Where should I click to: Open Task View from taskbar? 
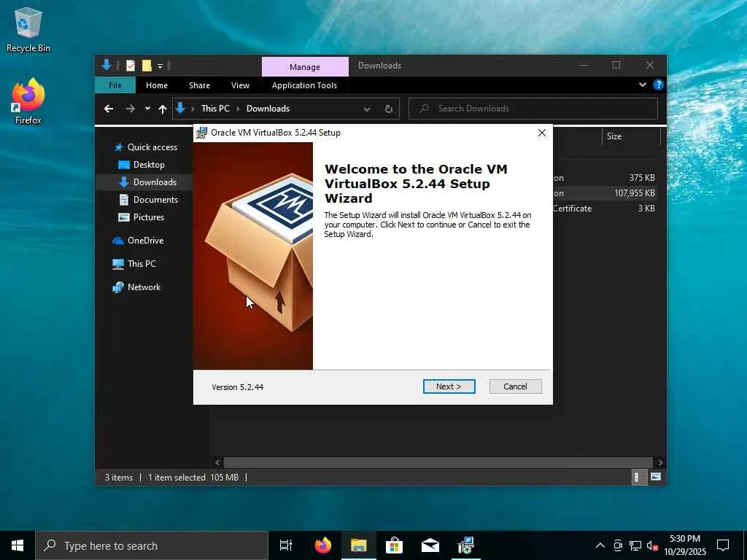(286, 545)
